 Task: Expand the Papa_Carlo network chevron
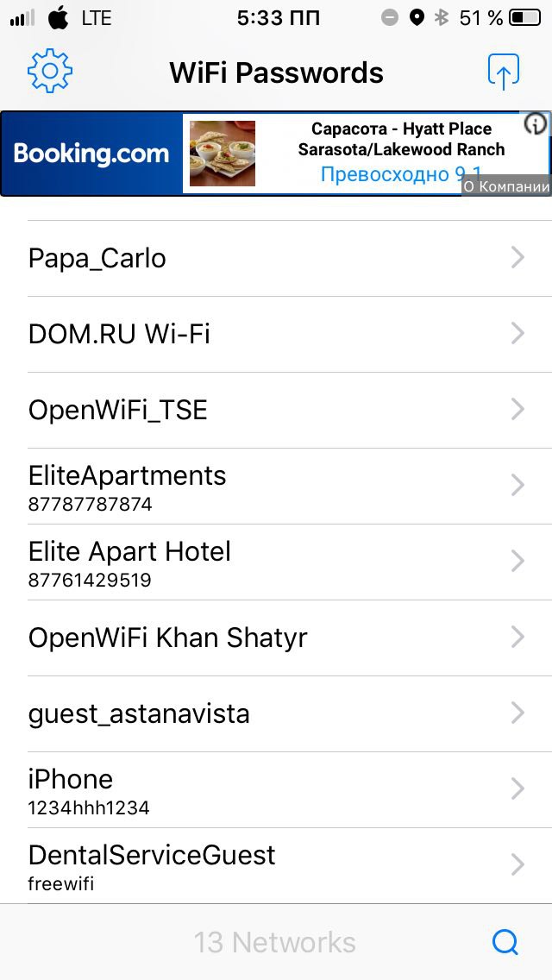(517, 257)
